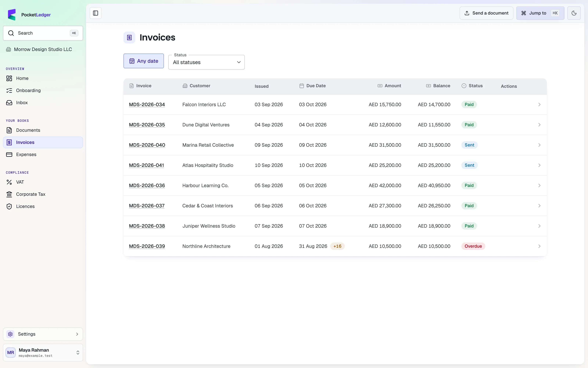Image resolution: width=588 pixels, height=368 pixels.
Task: Click the settings gear icon
Action: (10, 334)
